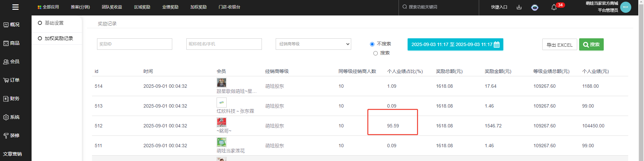Open 概况 overview in sidebar
This screenshot has height=161, width=644.
12,25
